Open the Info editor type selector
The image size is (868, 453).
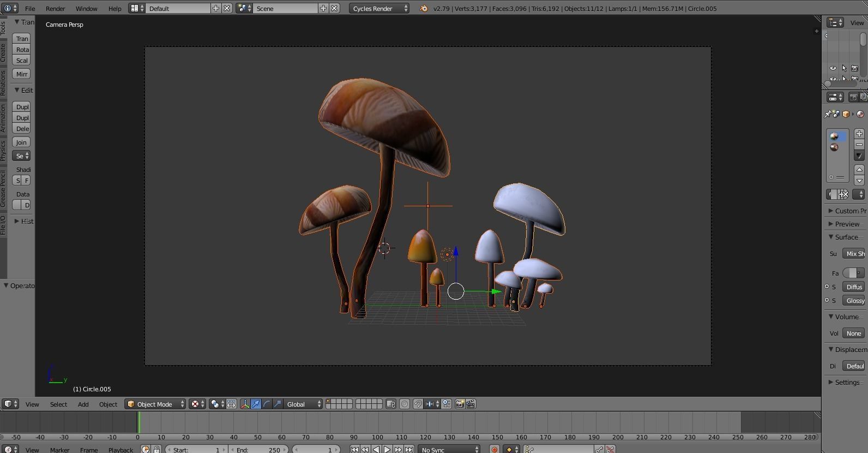10,8
